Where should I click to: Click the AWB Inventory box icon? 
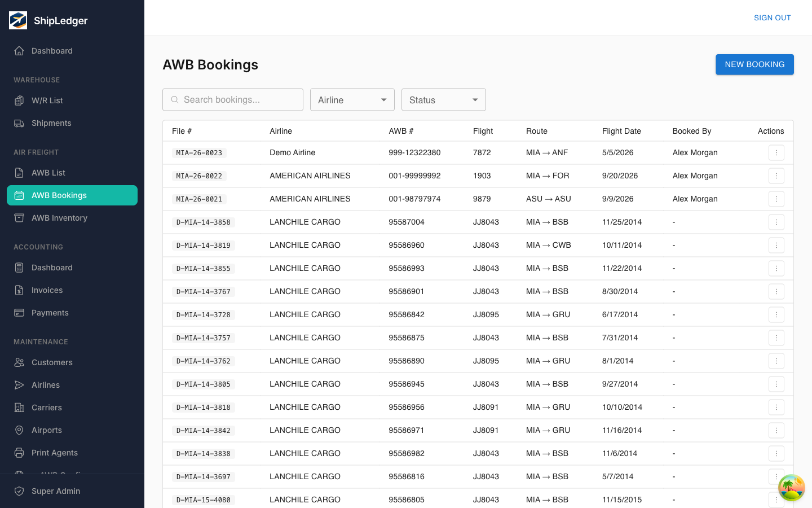click(x=19, y=218)
